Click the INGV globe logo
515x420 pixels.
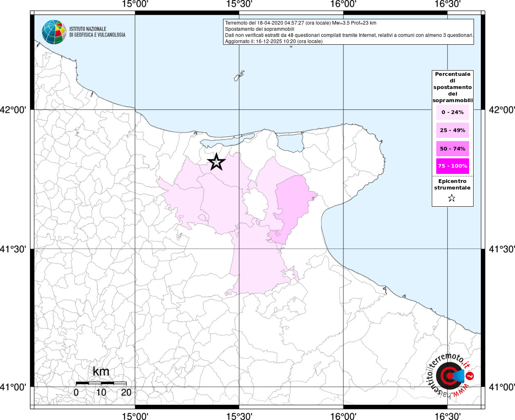click(54, 32)
